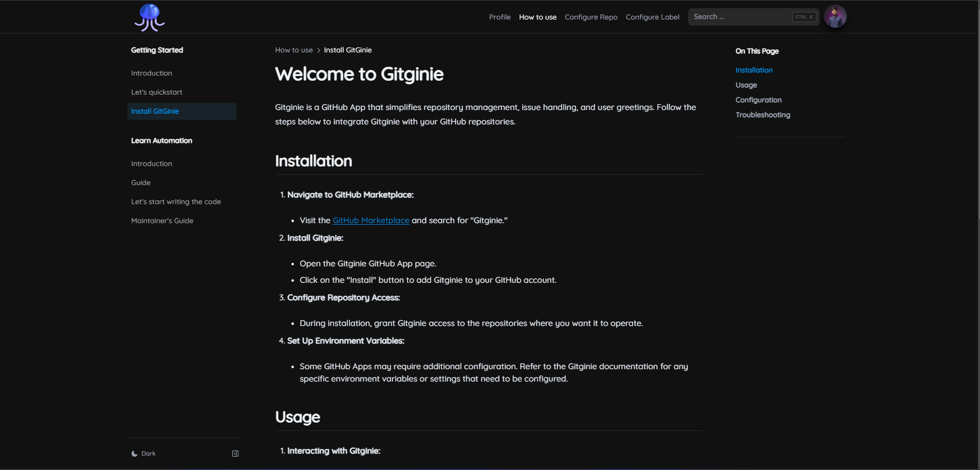The width and height of the screenshot is (980, 470).
Task: Select How to use in top navigation
Action: click(x=538, y=17)
